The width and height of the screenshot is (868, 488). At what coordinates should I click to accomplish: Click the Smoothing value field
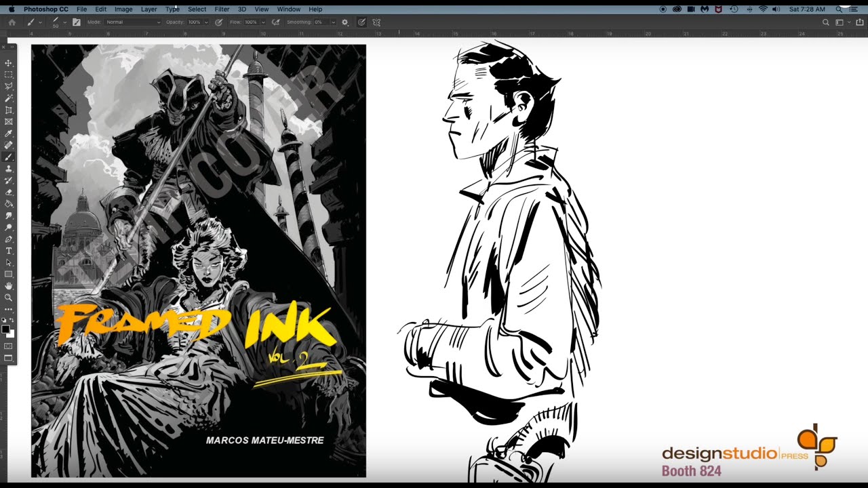(321, 22)
